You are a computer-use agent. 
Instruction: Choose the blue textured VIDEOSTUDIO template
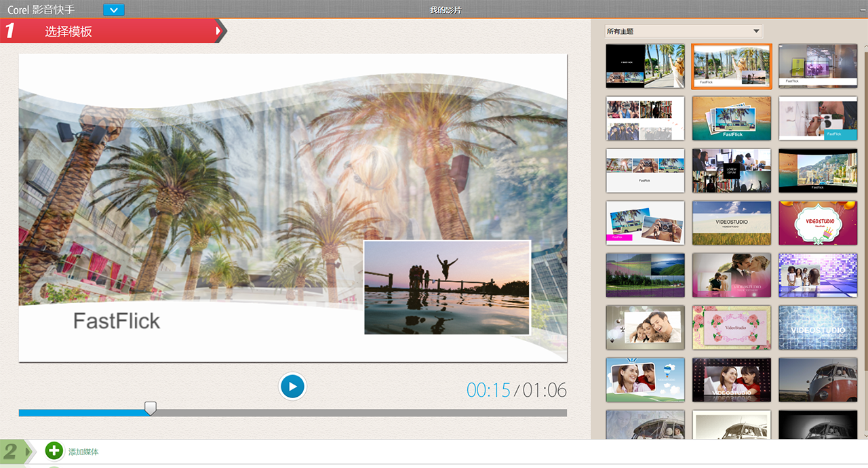(818, 328)
